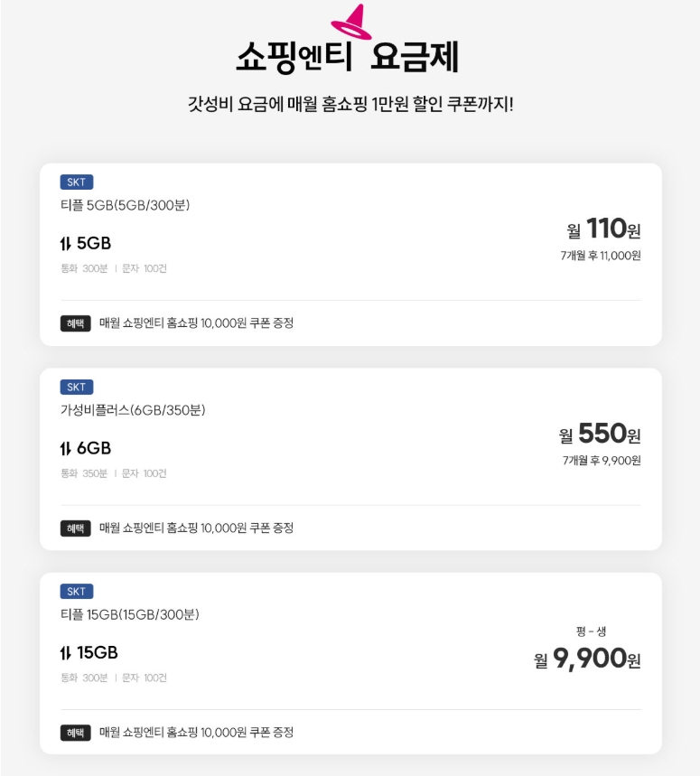700x776 pixels.
Task: Click the data arrows icon beside 15GB
Action: (x=64, y=653)
